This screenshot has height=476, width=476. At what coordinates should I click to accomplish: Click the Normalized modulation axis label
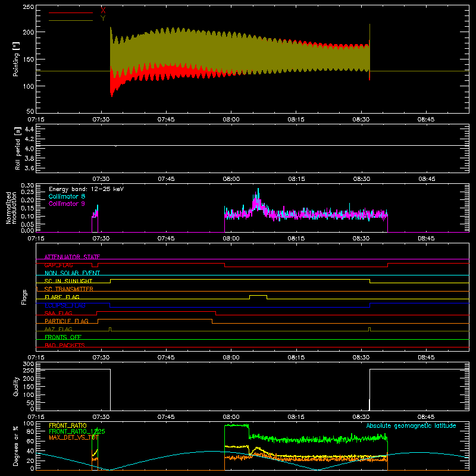(11, 208)
